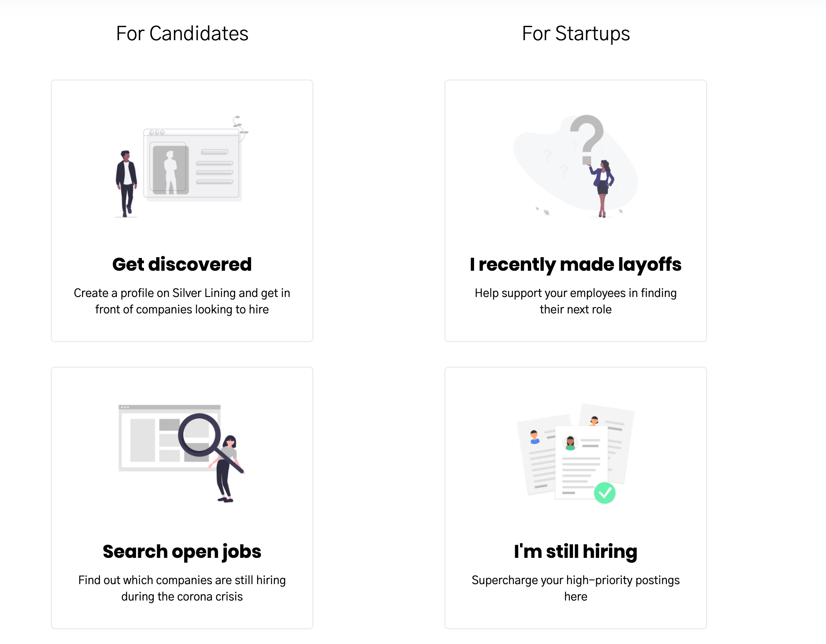Image resolution: width=826 pixels, height=644 pixels.
Task: Click the green checkmark badge
Action: 605,493
